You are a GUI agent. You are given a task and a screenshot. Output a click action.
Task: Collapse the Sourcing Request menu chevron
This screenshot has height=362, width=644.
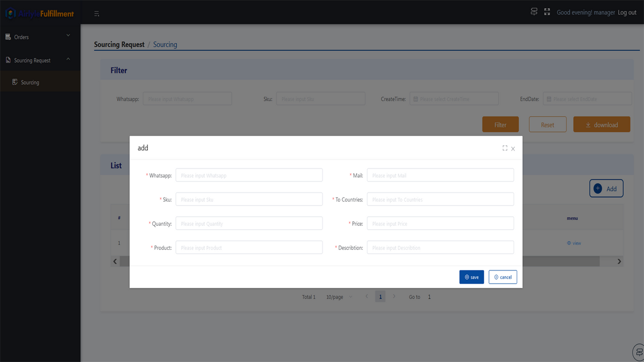pyautogui.click(x=68, y=59)
